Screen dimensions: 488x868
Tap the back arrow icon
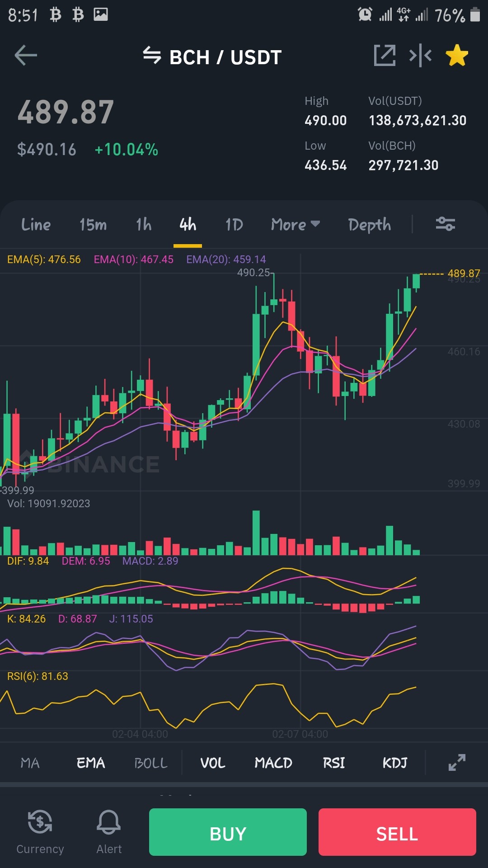click(x=26, y=56)
